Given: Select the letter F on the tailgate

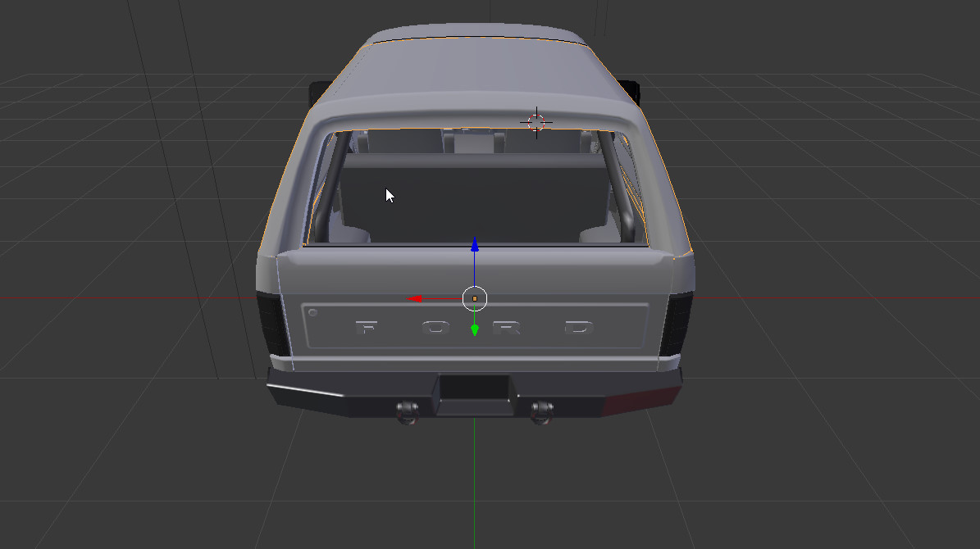Looking at the screenshot, I should point(367,327).
